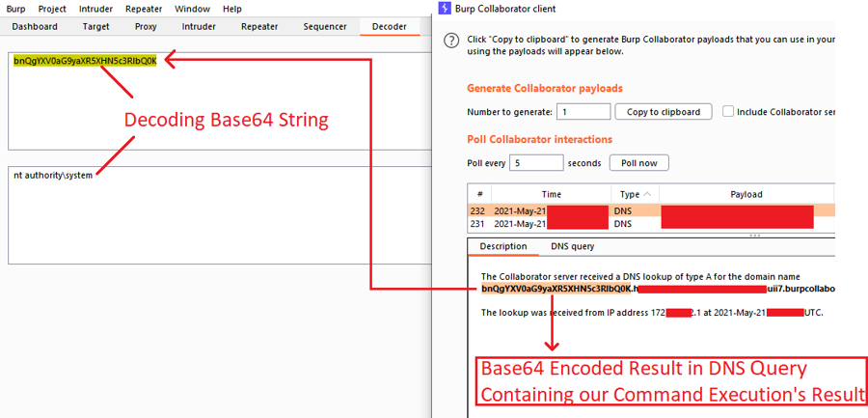Sort interactions by Type column arrow
This screenshot has height=418, width=868.
[x=646, y=194]
